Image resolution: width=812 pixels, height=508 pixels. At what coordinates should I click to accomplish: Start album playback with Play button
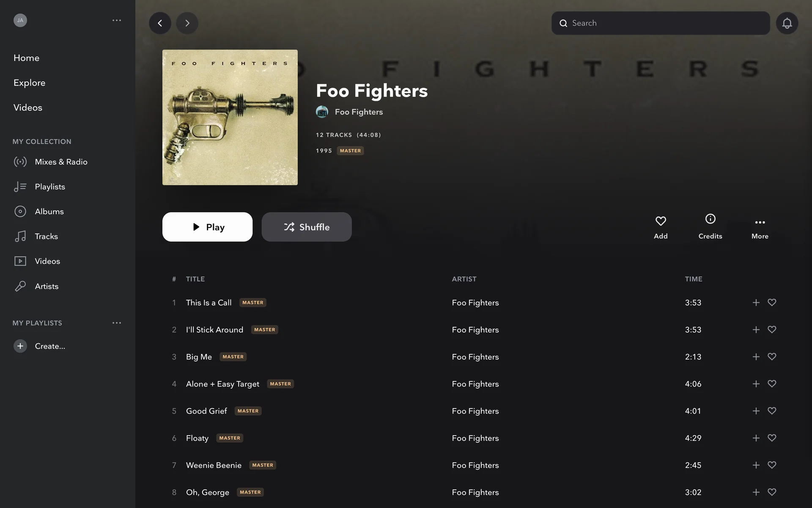coord(207,227)
